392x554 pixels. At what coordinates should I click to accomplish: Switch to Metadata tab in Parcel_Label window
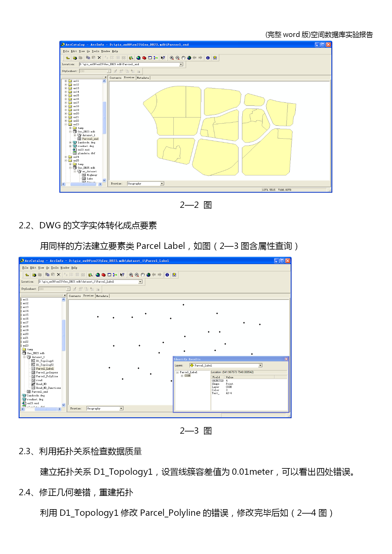102,296
